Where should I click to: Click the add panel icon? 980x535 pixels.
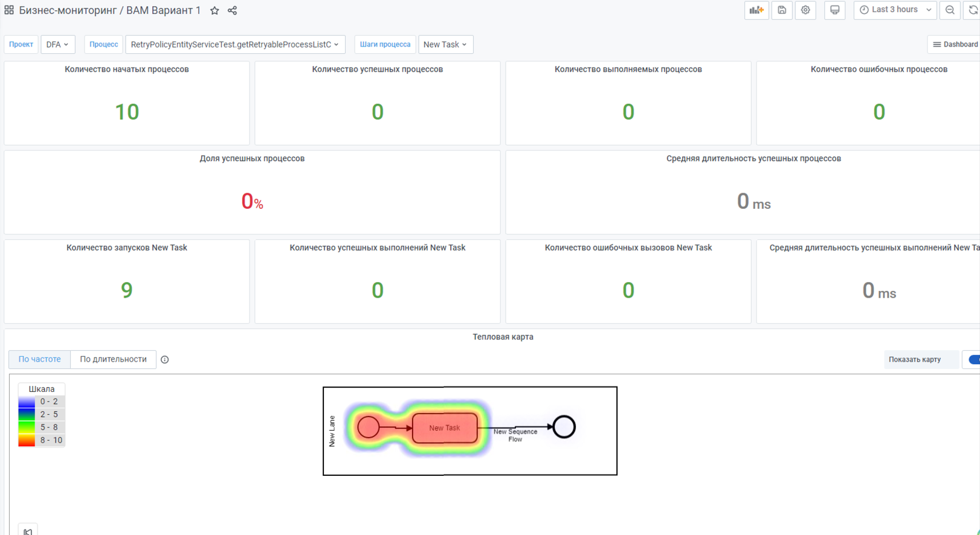[x=756, y=10]
